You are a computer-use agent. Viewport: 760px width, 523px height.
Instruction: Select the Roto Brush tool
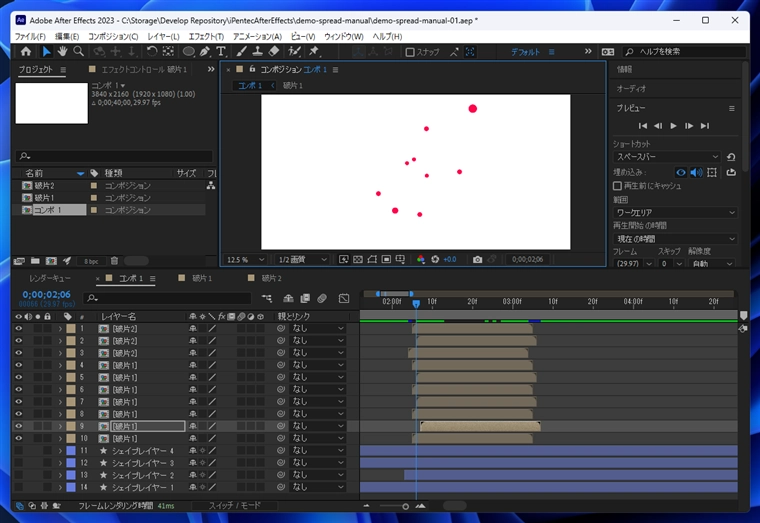pos(294,51)
